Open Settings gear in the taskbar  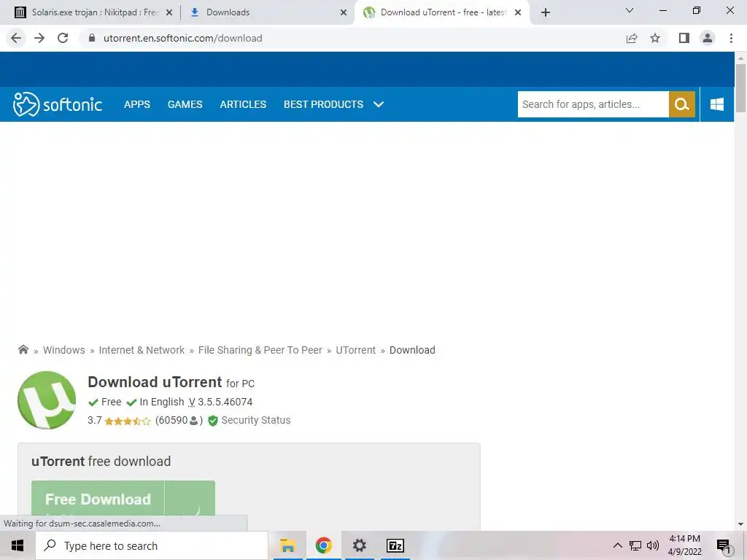(359, 545)
